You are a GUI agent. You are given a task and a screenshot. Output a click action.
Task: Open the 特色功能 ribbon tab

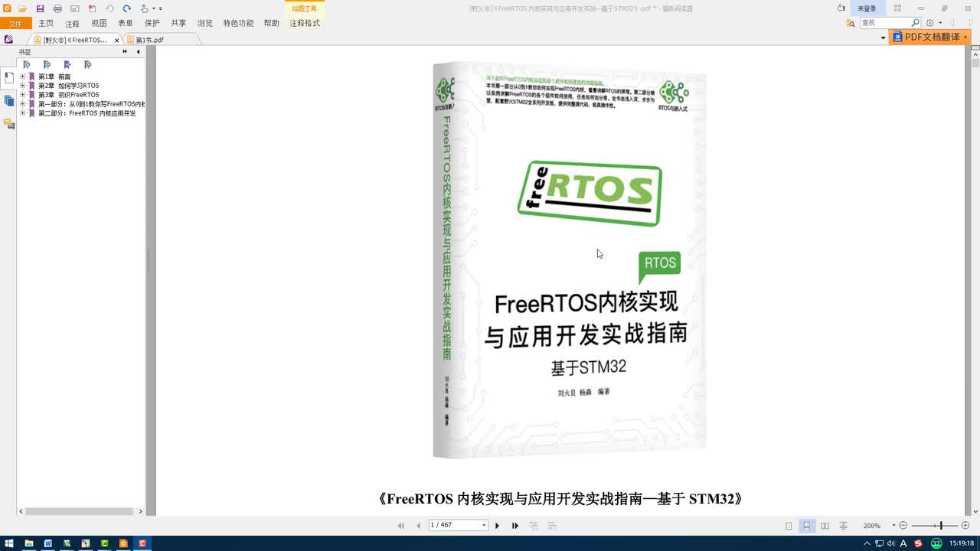238,24
